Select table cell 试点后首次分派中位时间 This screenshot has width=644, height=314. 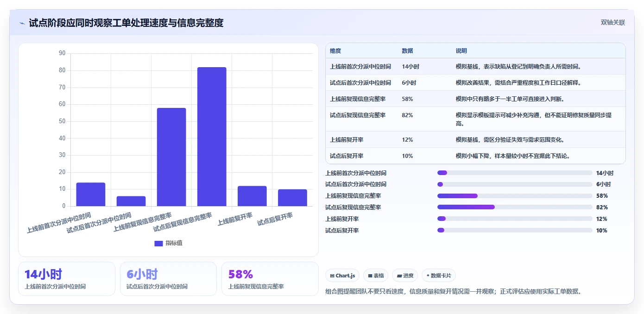(x=360, y=83)
